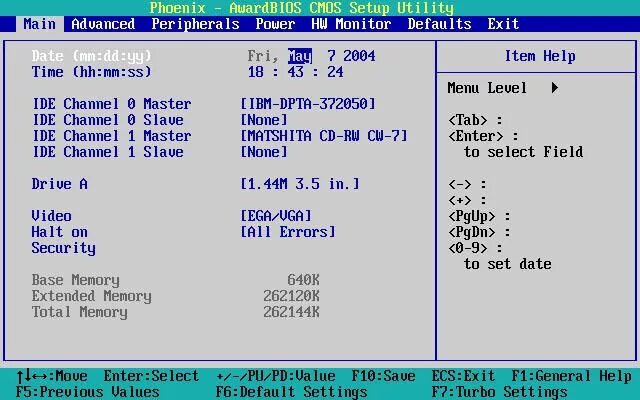Click the F10:Save hint
The image size is (640, 400).
(x=383, y=376)
